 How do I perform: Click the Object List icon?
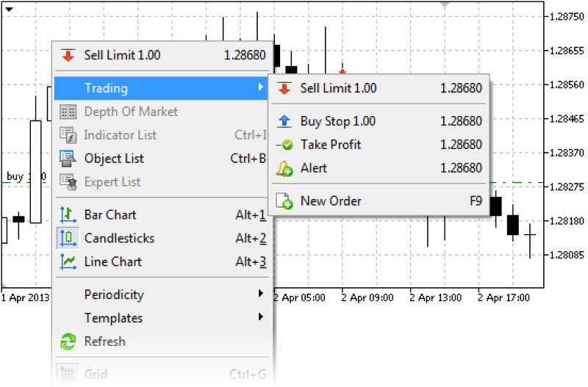pos(68,159)
